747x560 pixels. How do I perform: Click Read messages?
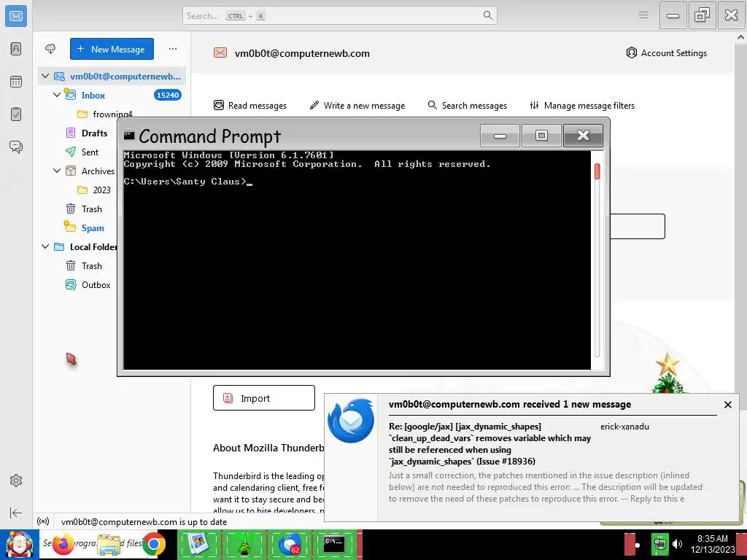(x=250, y=105)
